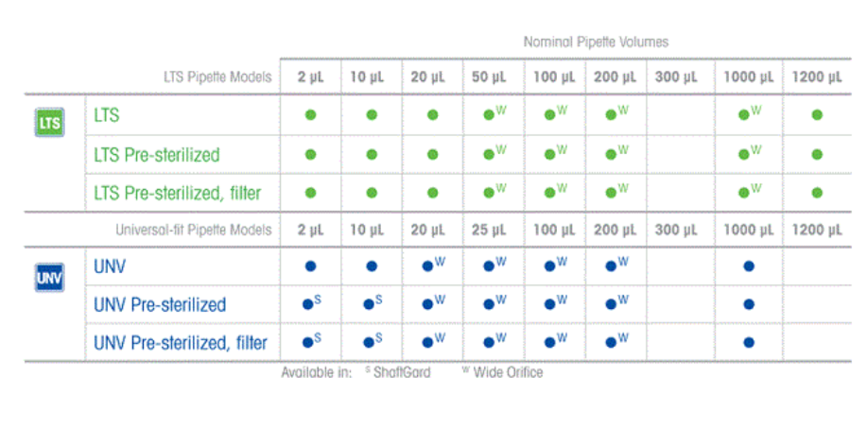Click green dot for LTS Pre-sterilized, filter 20 µL
This screenshot has width=868, height=429.
432,193
